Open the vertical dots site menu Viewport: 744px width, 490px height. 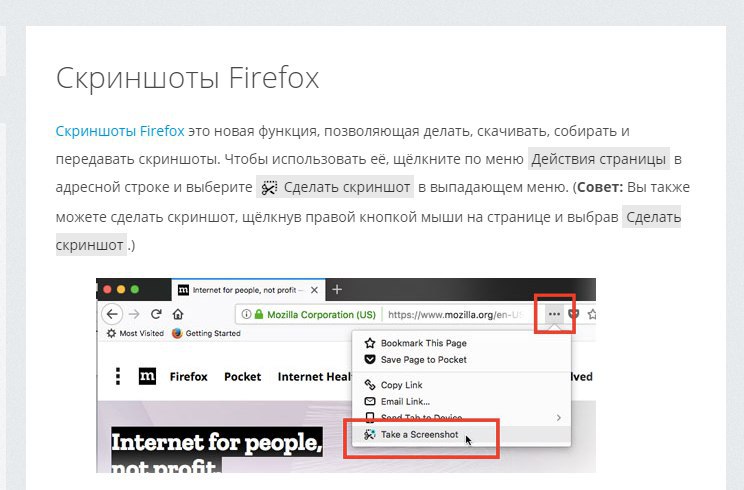[118, 376]
